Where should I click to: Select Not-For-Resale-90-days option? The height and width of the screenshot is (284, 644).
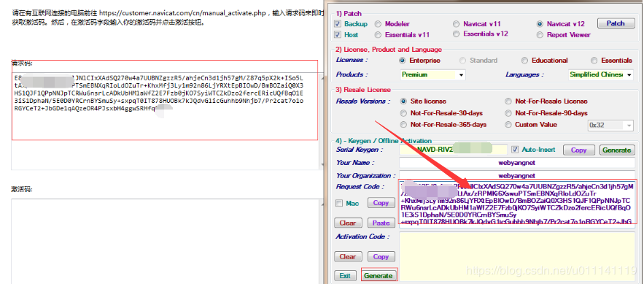tap(508, 113)
